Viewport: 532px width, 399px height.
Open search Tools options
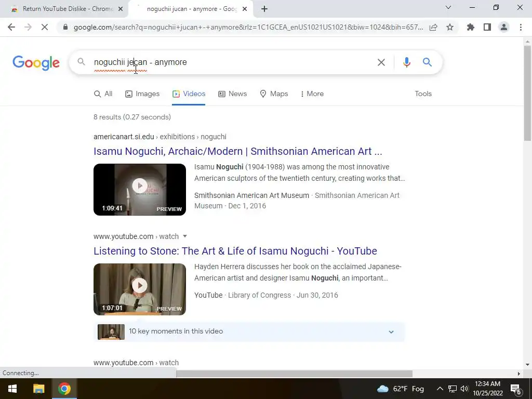tap(423, 94)
